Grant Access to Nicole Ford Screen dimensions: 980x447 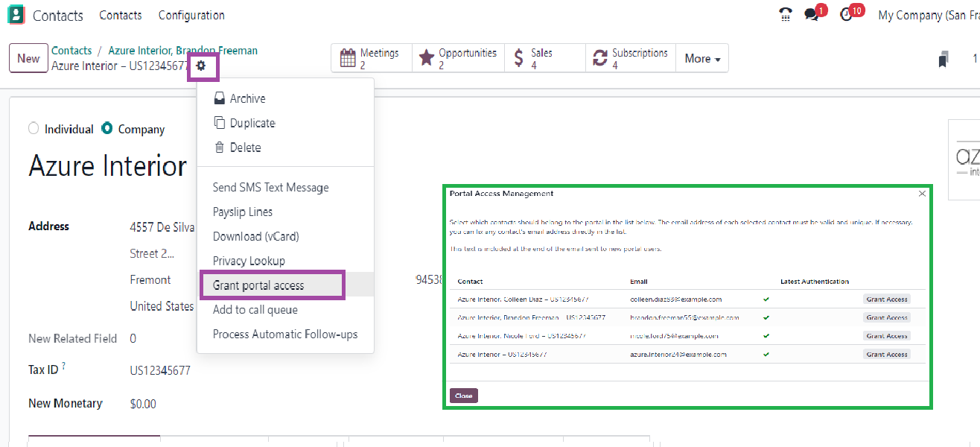point(887,336)
